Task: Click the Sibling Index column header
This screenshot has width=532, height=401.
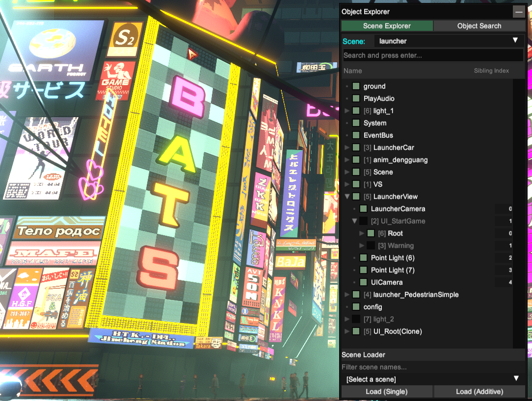Action: coord(491,71)
